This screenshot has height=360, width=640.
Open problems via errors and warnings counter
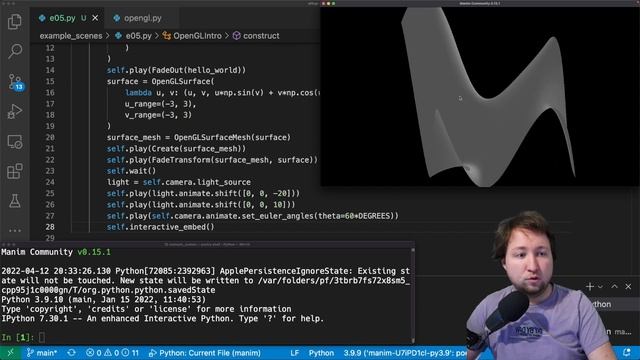pyautogui.click(x=112, y=353)
